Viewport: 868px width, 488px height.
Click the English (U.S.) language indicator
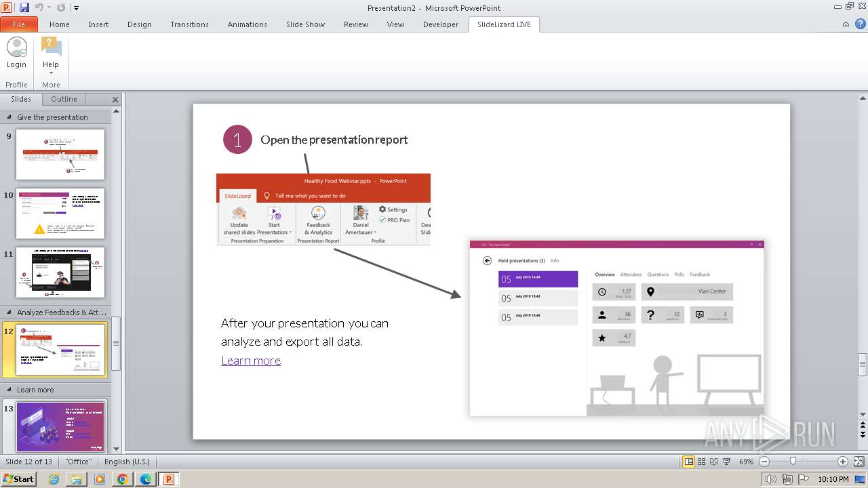[x=127, y=462]
